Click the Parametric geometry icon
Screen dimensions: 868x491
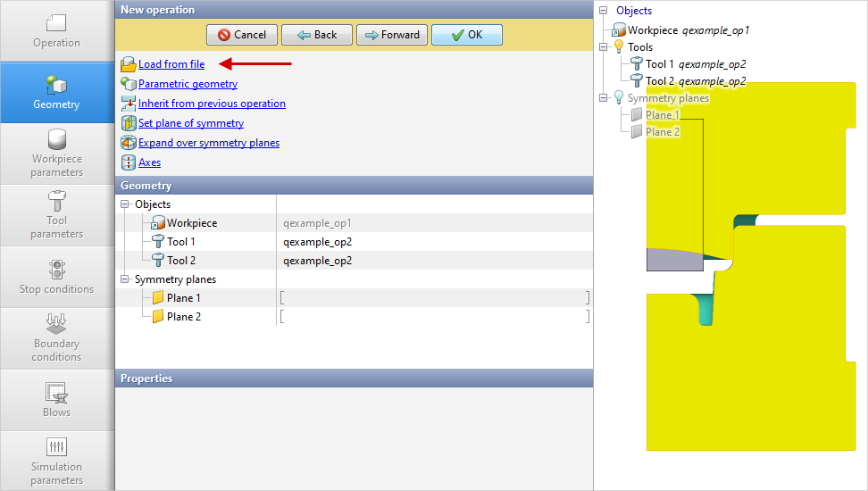pos(128,84)
